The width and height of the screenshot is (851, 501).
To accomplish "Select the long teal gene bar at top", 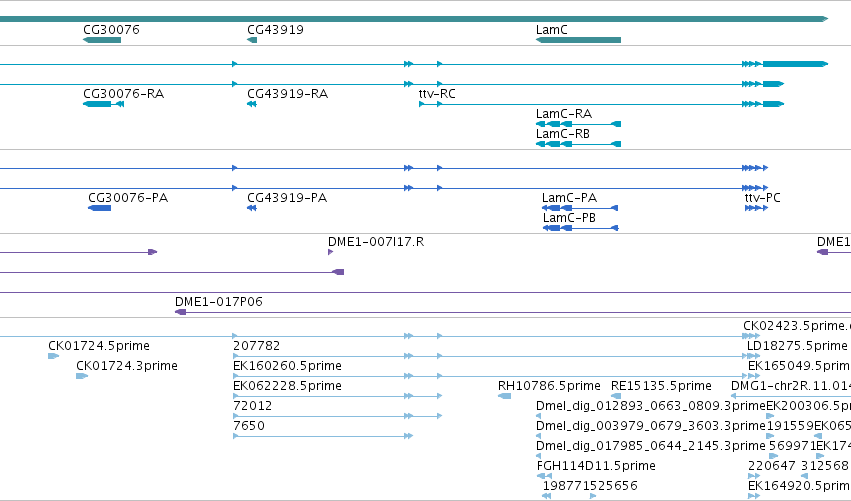I will pyautogui.click(x=414, y=19).
